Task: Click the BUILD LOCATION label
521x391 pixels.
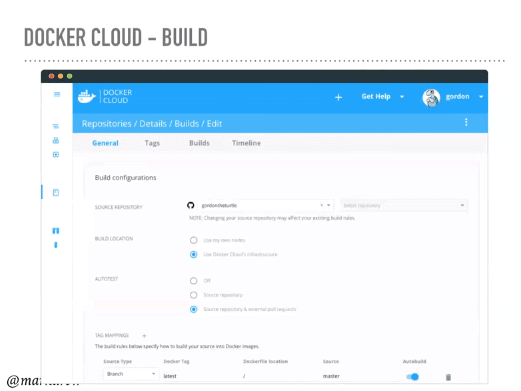Action: click(114, 239)
